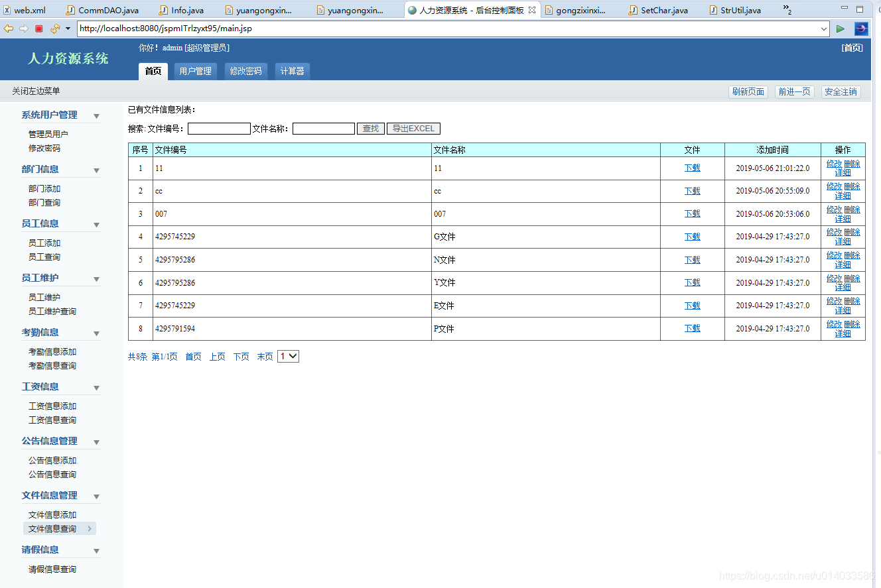Click 修改 link in row 1
The width and height of the screenshot is (881, 588).
[834, 164]
